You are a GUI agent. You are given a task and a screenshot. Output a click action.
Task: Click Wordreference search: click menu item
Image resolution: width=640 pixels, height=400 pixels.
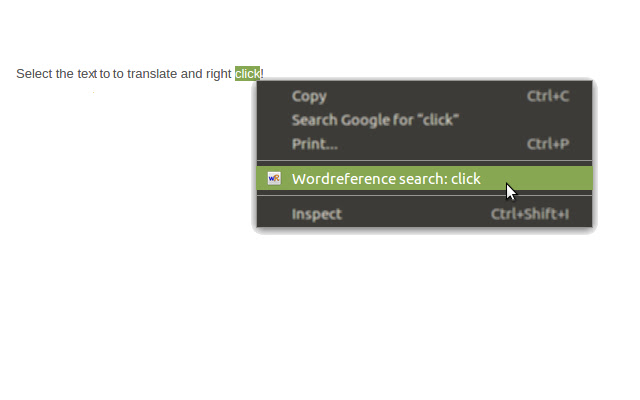tap(424, 178)
